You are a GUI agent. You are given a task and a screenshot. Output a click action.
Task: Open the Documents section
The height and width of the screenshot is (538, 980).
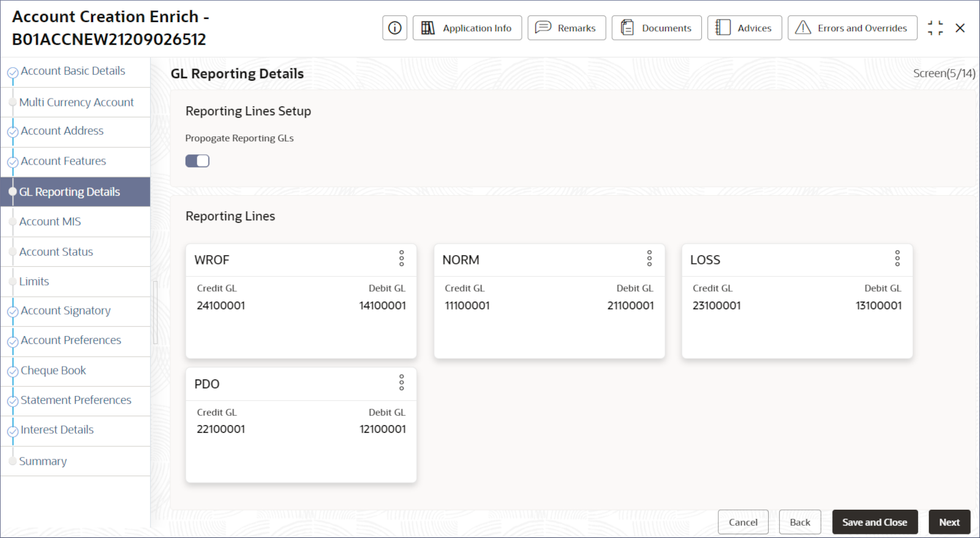[657, 28]
